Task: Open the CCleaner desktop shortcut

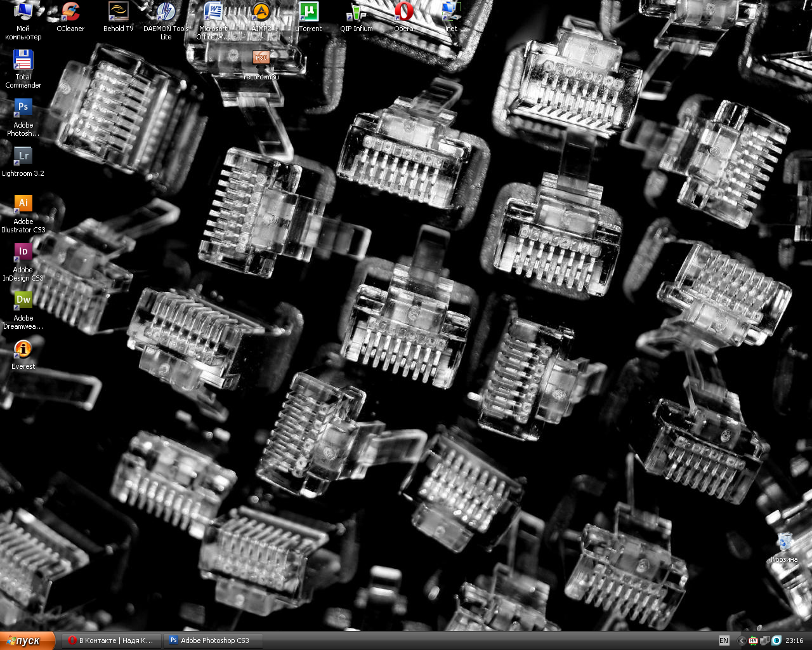Action: (x=70, y=13)
